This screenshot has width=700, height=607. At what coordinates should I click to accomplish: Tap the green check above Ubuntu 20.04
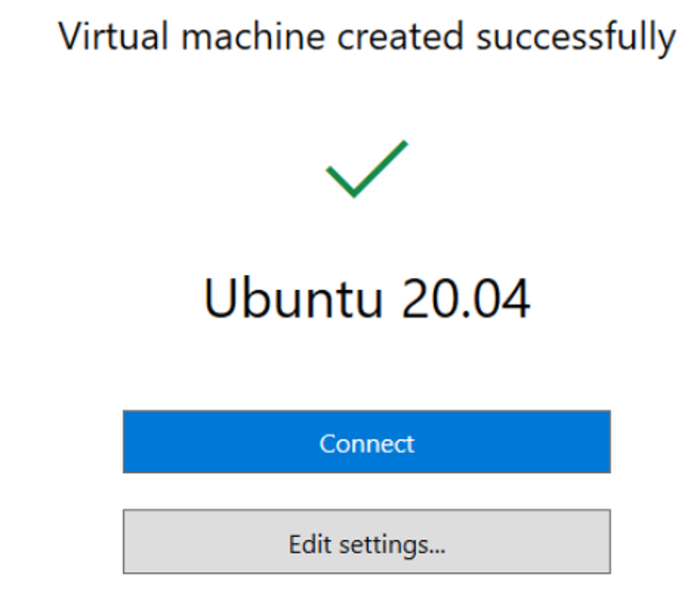(x=366, y=169)
